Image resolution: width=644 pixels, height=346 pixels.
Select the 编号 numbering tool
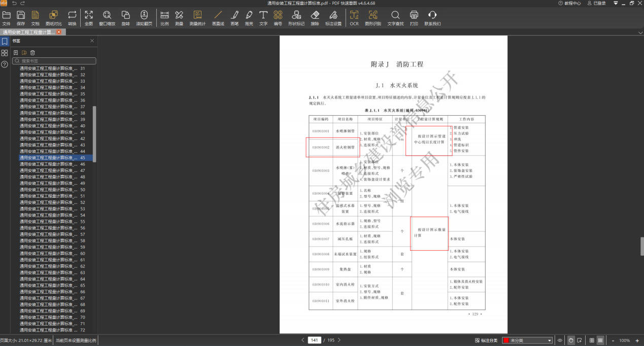277,16
